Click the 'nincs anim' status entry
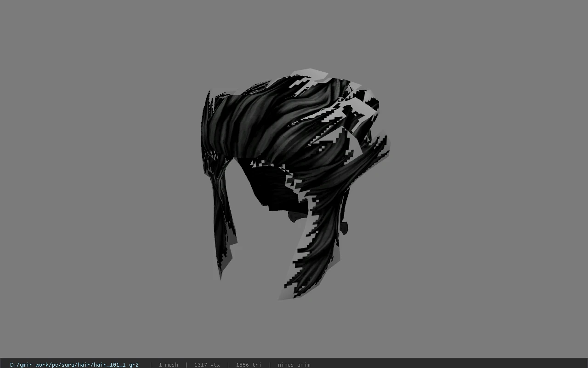 click(294, 365)
